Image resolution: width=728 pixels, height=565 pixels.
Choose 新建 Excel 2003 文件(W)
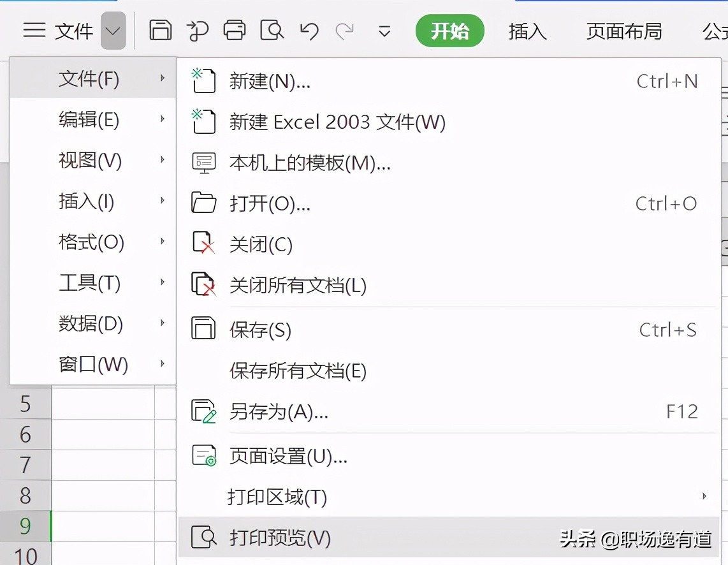tap(449, 122)
